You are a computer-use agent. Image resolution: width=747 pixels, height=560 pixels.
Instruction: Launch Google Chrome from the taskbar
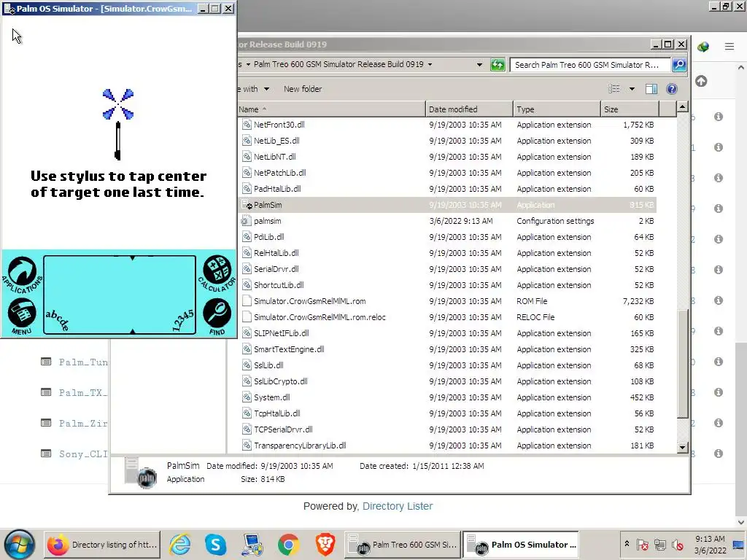click(x=288, y=544)
